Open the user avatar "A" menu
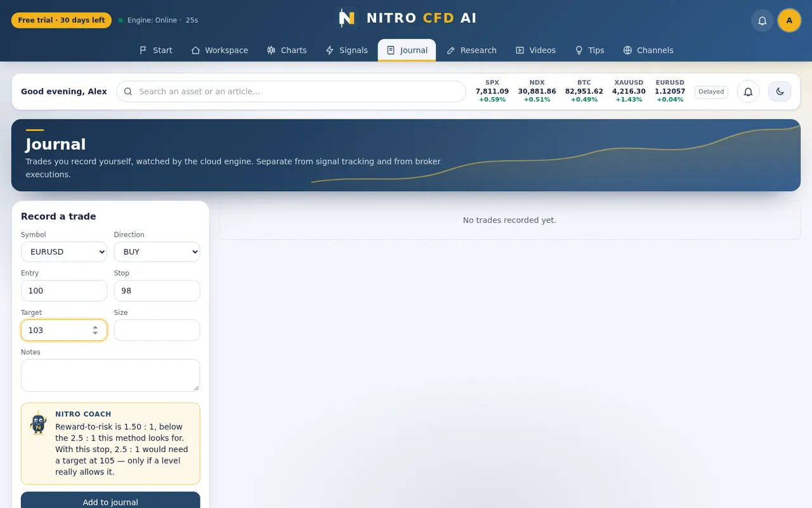Screen dimensions: 812x508 (789, 20)
